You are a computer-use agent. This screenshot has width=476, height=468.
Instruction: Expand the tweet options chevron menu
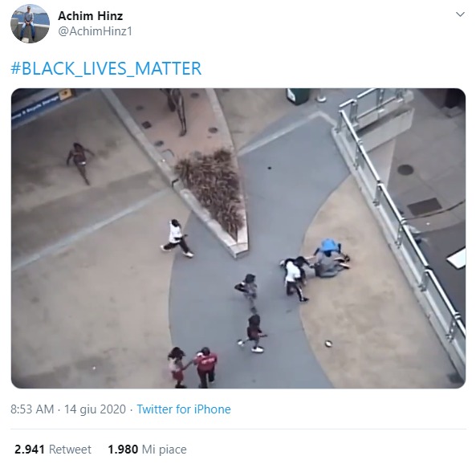coord(460,14)
